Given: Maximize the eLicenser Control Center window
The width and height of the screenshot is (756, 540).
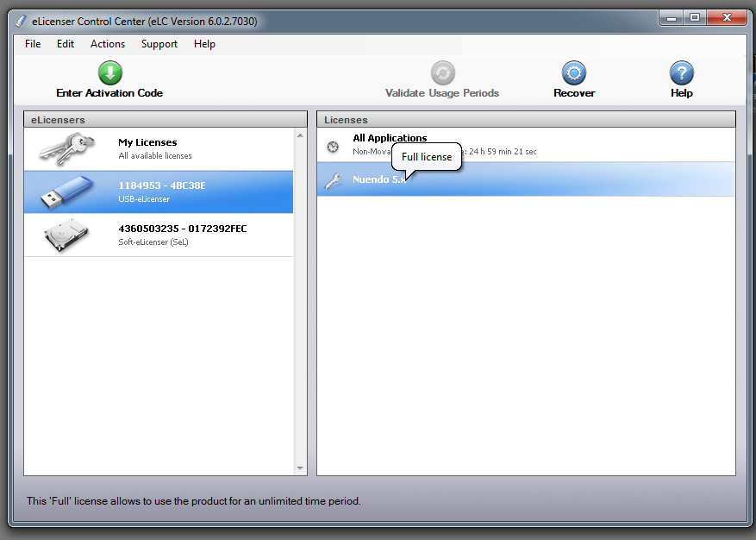Looking at the screenshot, I should click(694, 18).
